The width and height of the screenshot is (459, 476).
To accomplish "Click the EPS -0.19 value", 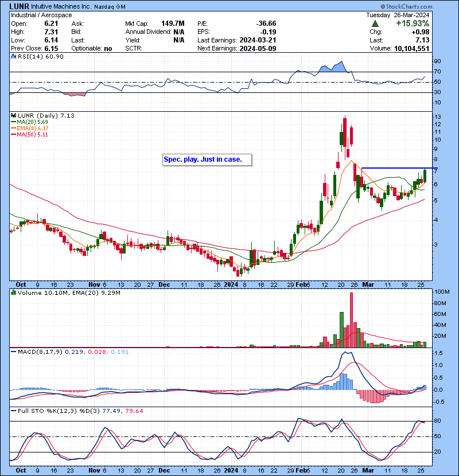I will click(269, 32).
